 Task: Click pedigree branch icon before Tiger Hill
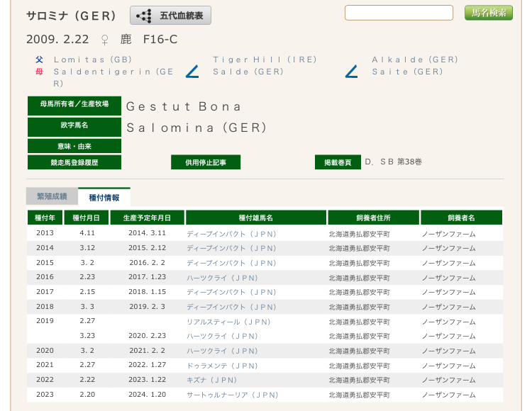(192, 72)
